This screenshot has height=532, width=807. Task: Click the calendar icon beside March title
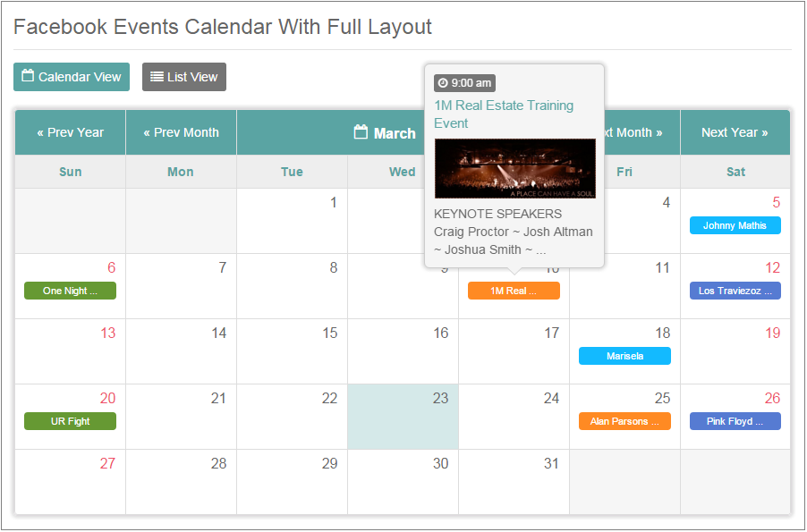(x=361, y=132)
